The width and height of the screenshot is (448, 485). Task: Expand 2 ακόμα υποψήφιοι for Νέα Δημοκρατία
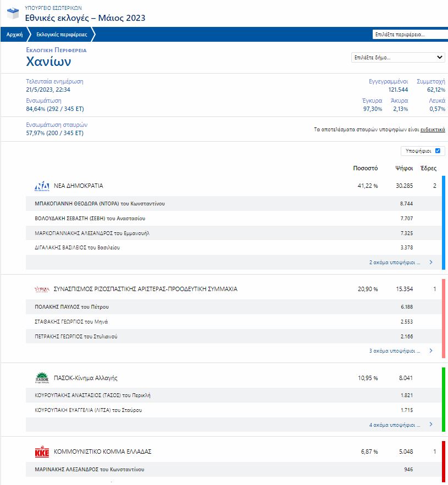(x=394, y=263)
